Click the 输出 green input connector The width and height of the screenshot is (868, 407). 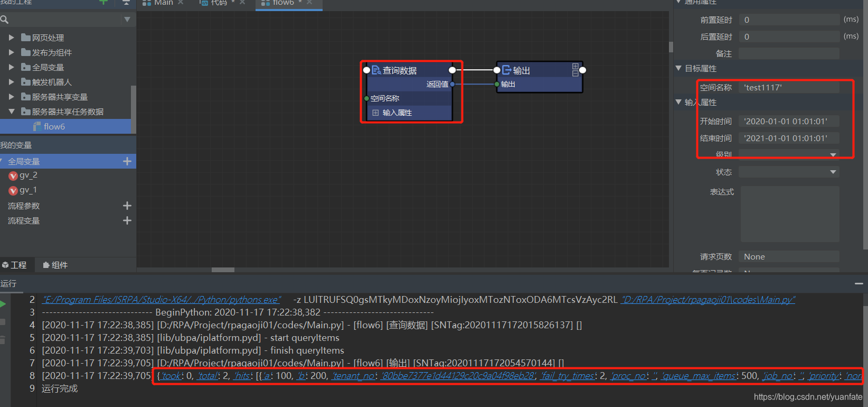tap(497, 84)
